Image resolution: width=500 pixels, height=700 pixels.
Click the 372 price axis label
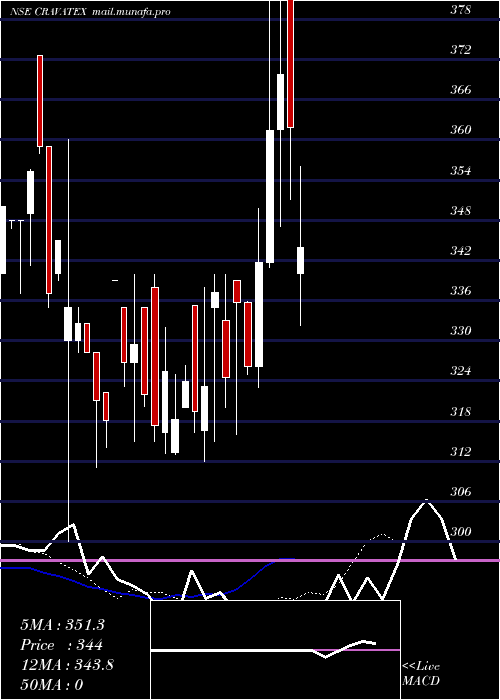[x=460, y=50]
